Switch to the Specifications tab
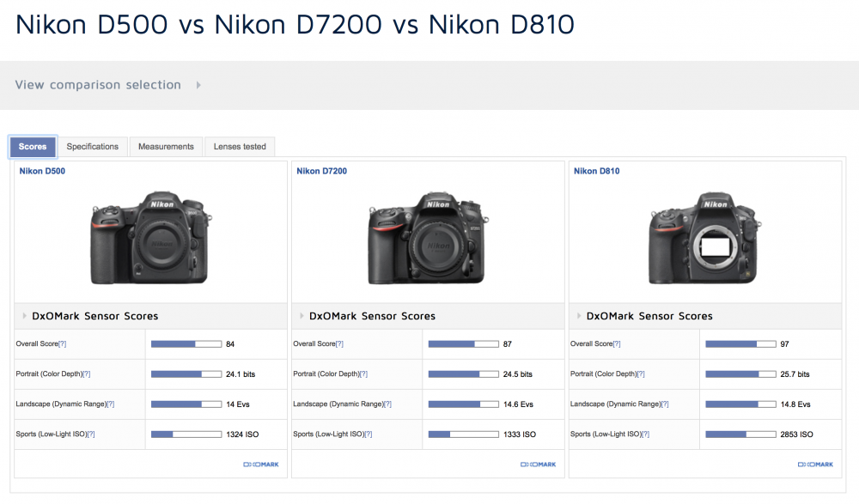The width and height of the screenshot is (859, 504). 93,147
